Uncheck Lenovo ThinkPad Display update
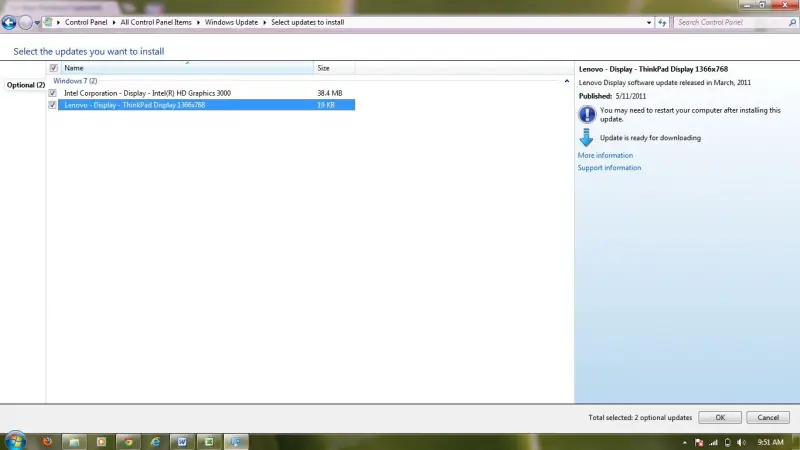800x450 pixels. [x=53, y=105]
